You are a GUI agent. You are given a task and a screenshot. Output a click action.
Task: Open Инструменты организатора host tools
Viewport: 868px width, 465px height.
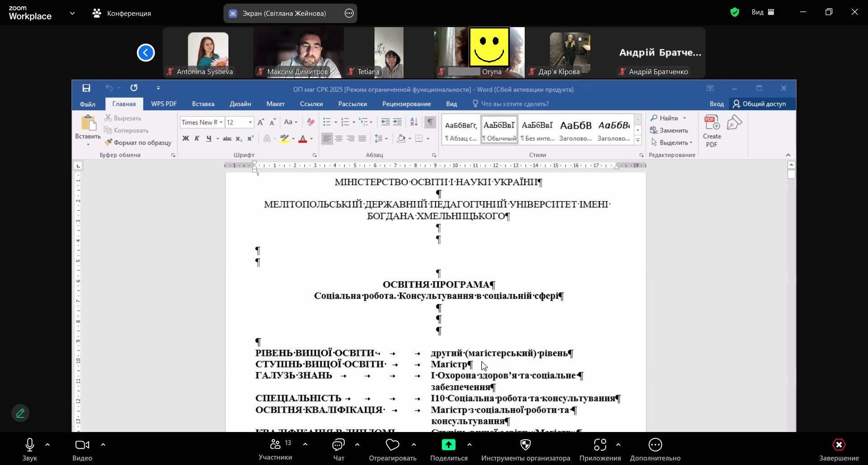(x=526, y=450)
